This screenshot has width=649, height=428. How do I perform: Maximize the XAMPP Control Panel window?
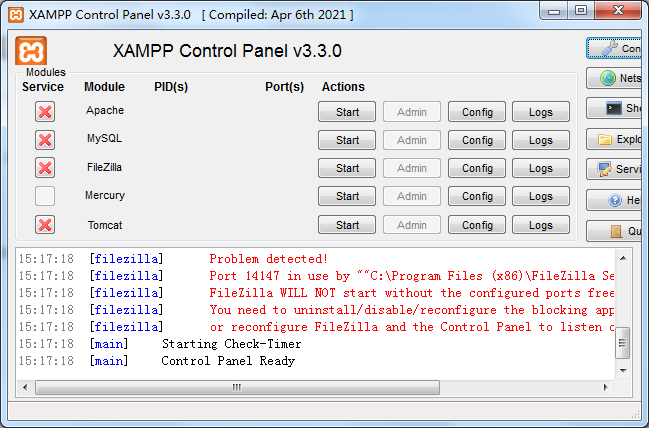pyautogui.click(x=581, y=11)
